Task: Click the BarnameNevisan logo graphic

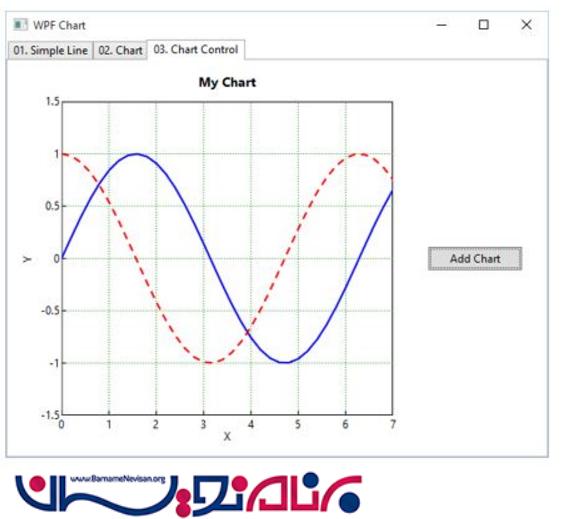Action: [188, 495]
